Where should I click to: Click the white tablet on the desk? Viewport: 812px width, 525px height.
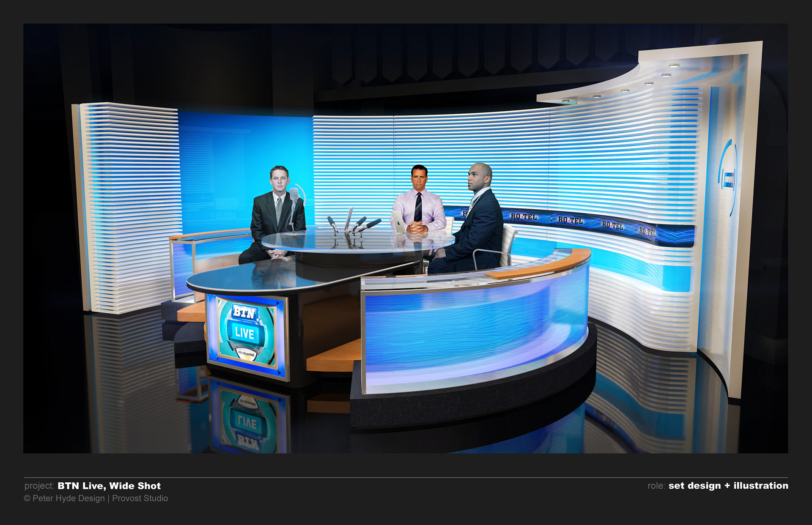pyautogui.click(x=398, y=221)
